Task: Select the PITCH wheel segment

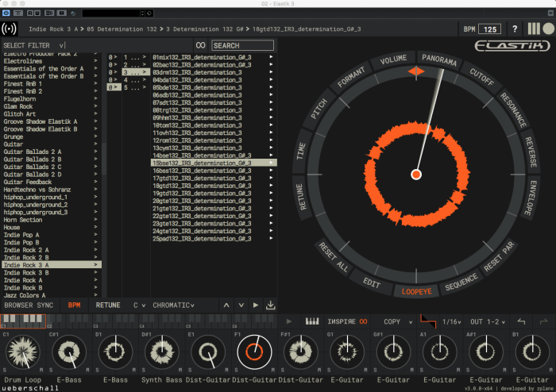Action: coord(319,109)
